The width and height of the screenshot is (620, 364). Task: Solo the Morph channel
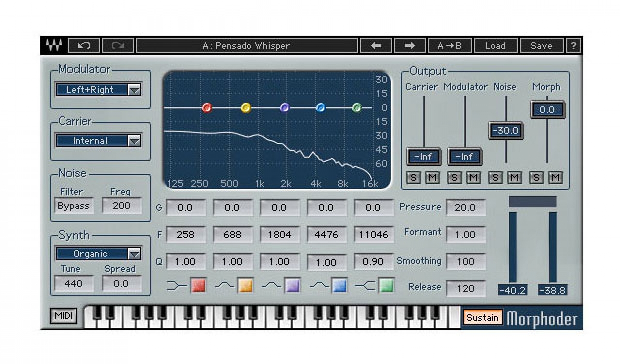click(x=537, y=178)
